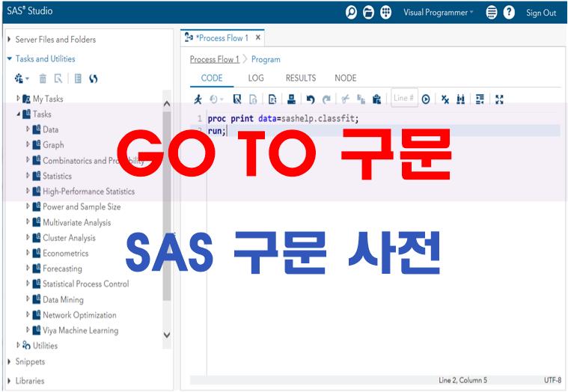Click the Save program icon
The width and height of the screenshot is (568, 392).
(237, 99)
